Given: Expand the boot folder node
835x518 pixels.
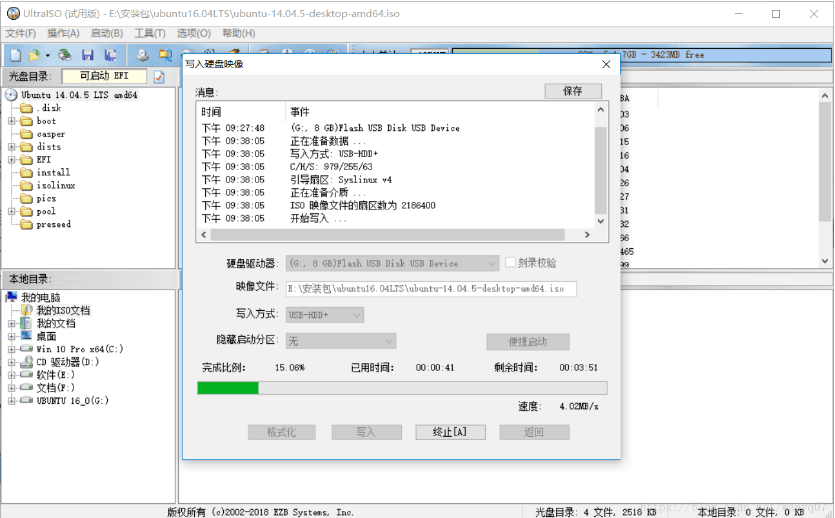Looking at the screenshot, I should tap(11, 121).
